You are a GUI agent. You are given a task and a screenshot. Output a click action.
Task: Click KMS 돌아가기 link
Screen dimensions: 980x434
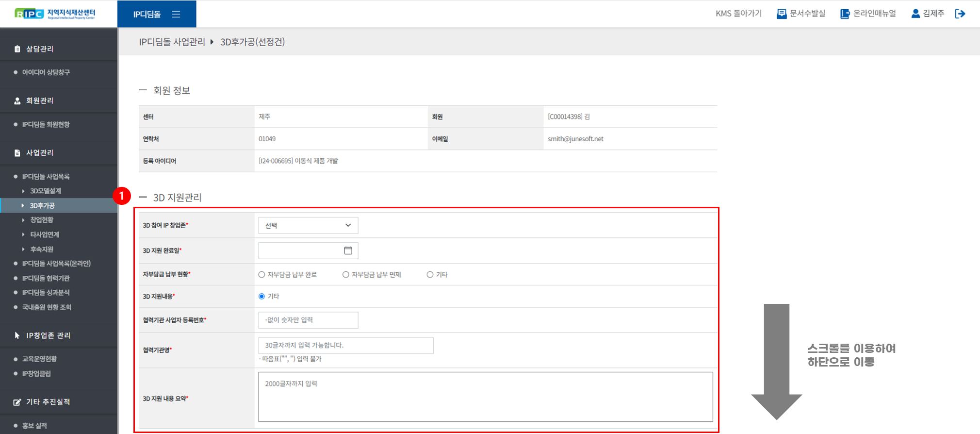(738, 14)
